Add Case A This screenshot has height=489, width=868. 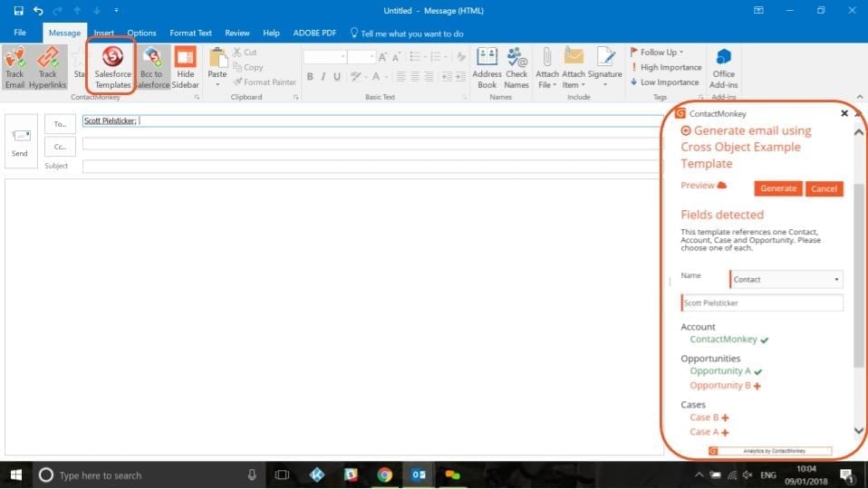[x=709, y=432]
